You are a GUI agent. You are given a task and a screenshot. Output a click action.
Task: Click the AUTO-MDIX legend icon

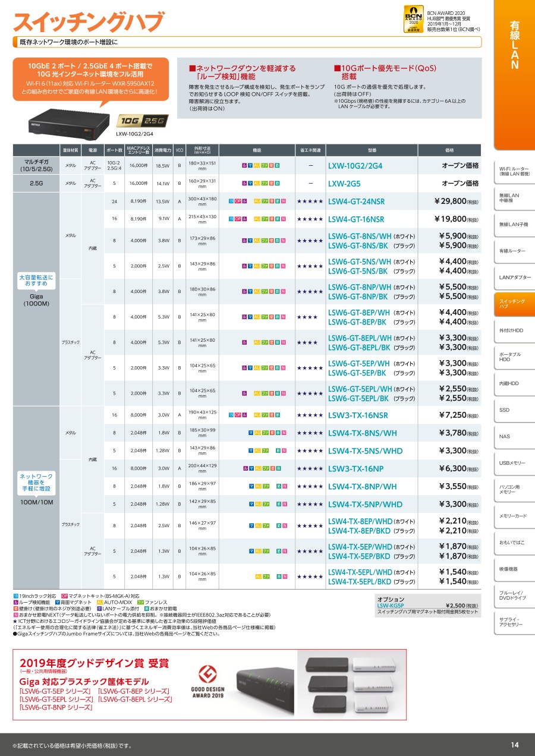pos(99,602)
